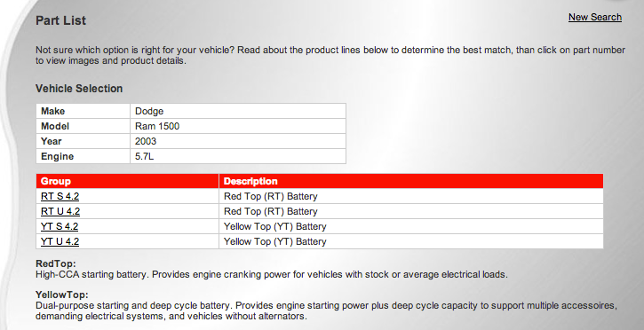Click the New Search link

click(x=595, y=17)
